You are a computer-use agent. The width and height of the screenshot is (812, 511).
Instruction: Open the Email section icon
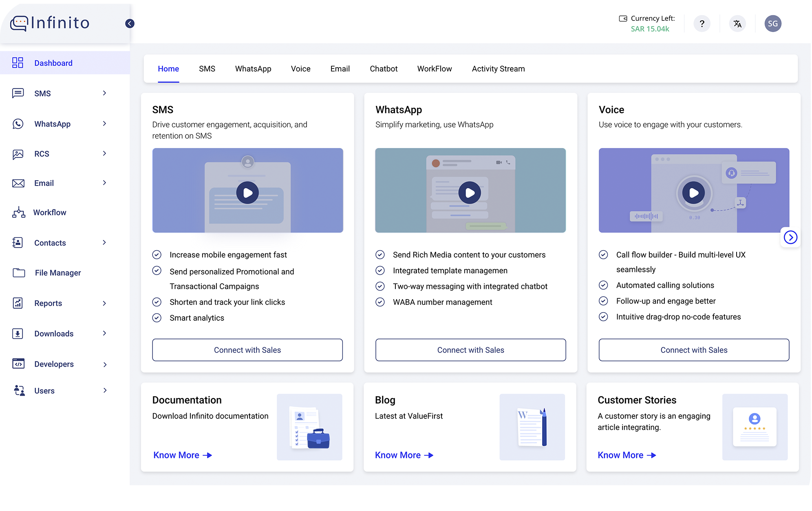tap(18, 183)
